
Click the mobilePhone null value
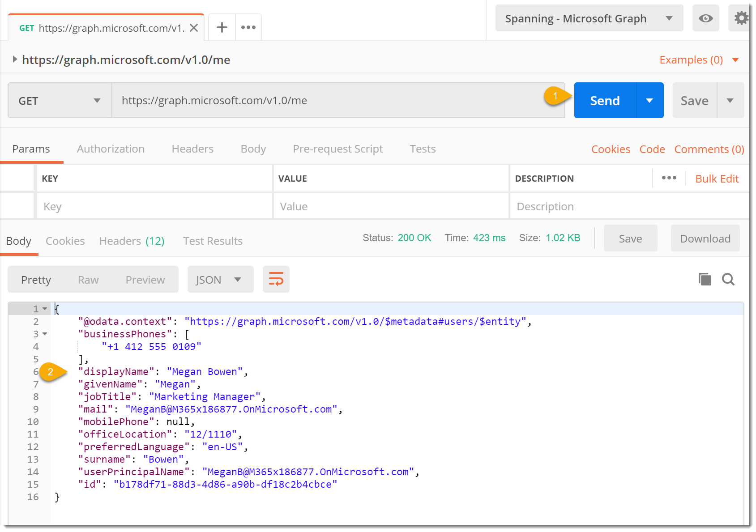coord(178,421)
